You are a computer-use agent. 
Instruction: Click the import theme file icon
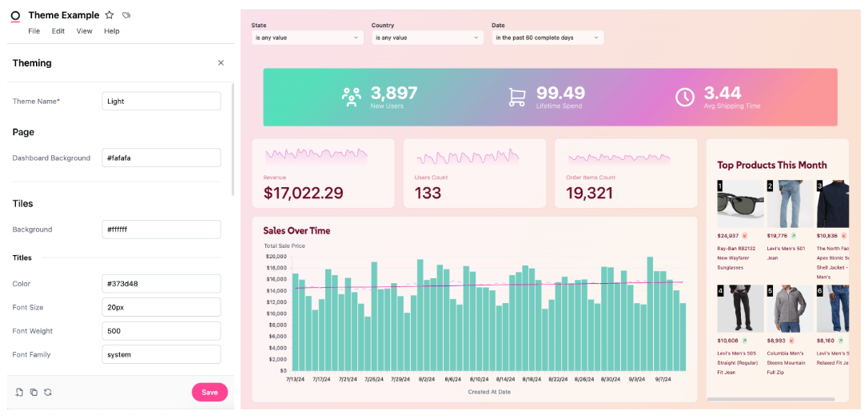tap(19, 392)
